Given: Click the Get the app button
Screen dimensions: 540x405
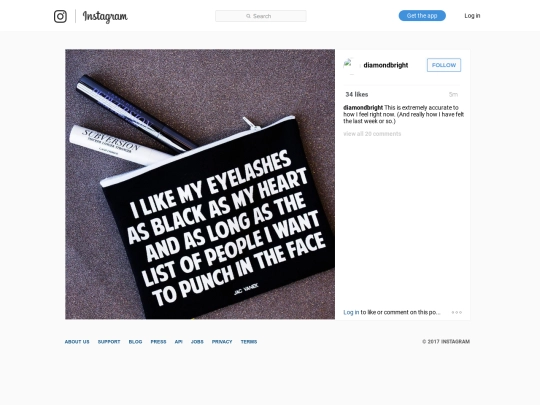Looking at the screenshot, I should [422, 16].
